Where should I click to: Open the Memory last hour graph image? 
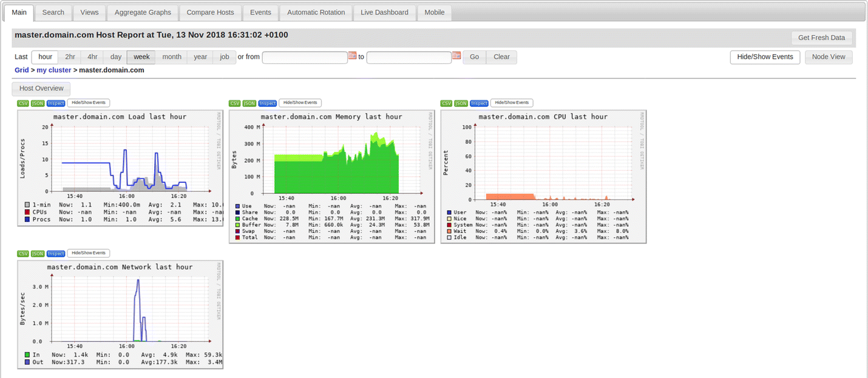(331, 176)
